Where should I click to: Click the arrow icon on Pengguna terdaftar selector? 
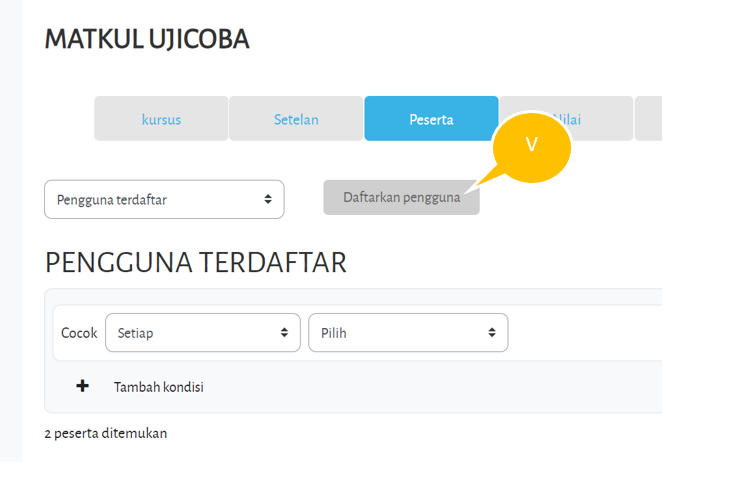click(x=268, y=199)
